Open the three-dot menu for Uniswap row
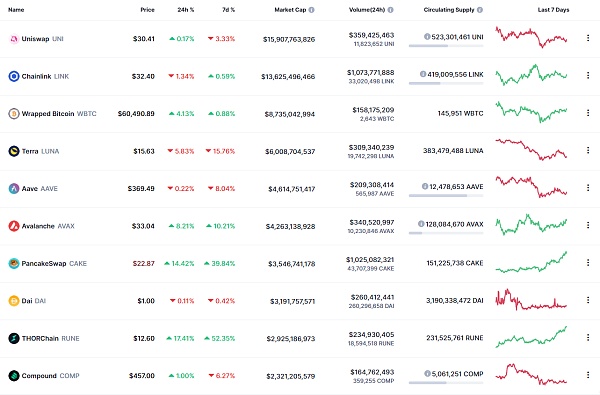Screen dimensions: 600x395 (588, 38)
